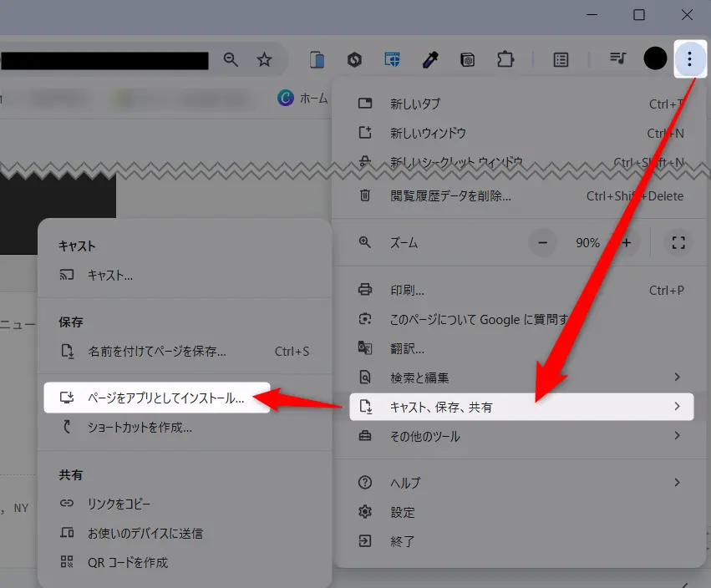Open 設定 from the Chrome menu

pyautogui.click(x=403, y=512)
